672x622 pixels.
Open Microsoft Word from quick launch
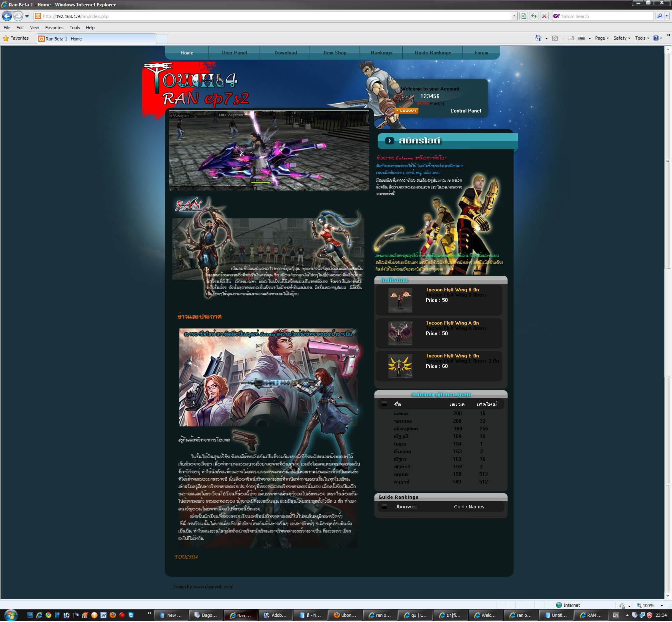click(x=104, y=615)
